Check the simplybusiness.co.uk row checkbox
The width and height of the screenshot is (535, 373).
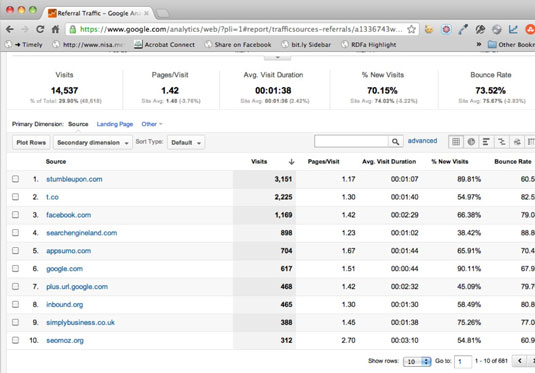(15, 322)
